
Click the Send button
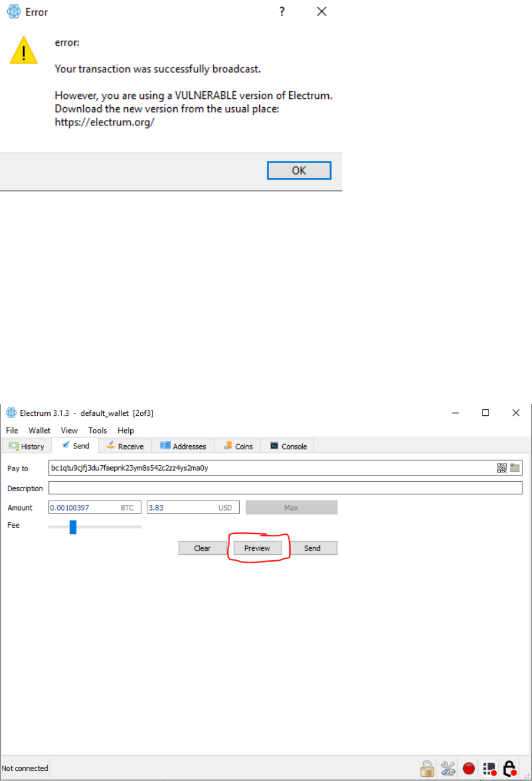(x=312, y=548)
